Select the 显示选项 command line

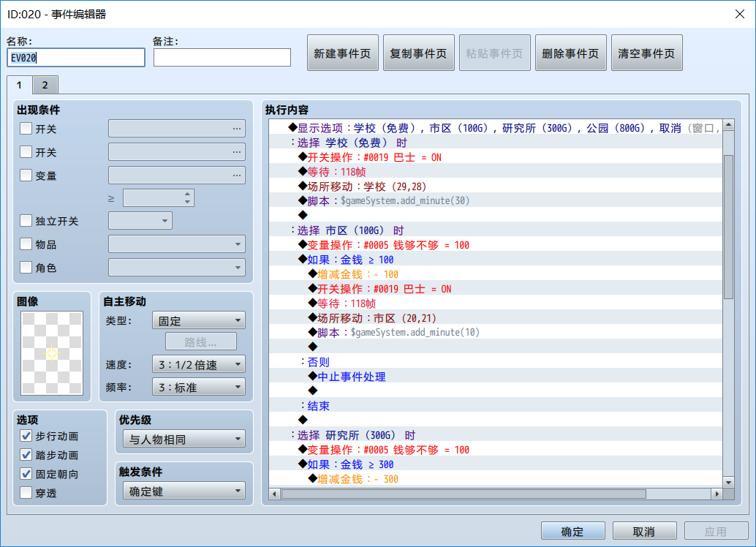pos(496,128)
